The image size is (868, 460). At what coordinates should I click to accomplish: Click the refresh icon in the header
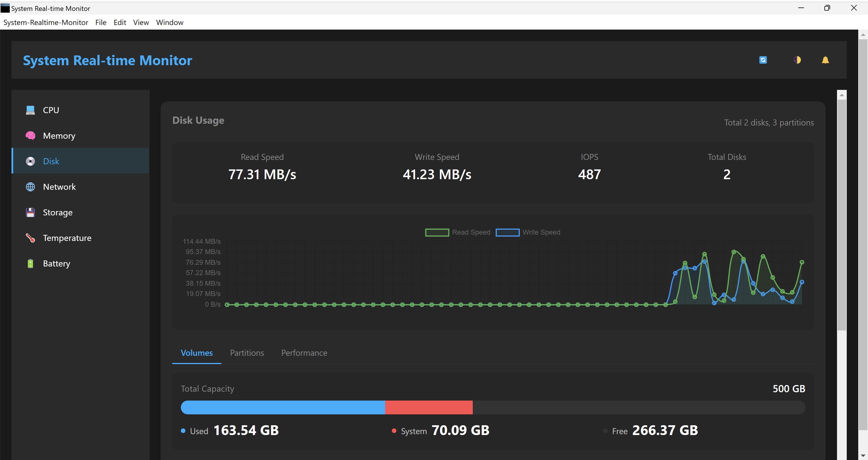pos(763,60)
